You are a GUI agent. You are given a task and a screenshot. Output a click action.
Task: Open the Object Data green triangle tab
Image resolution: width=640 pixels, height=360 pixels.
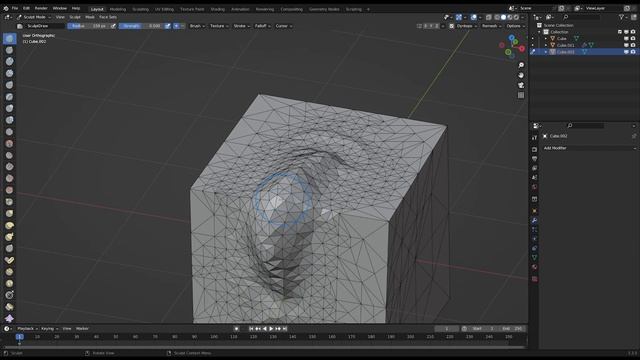[x=535, y=258]
